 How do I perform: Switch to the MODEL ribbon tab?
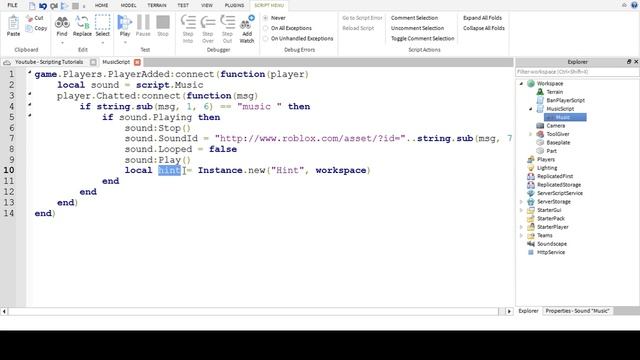coord(128,5)
